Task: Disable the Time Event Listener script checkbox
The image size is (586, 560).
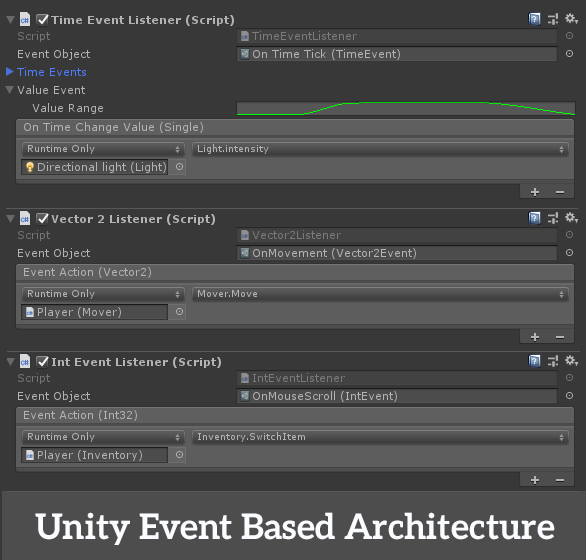Action: [x=42, y=19]
